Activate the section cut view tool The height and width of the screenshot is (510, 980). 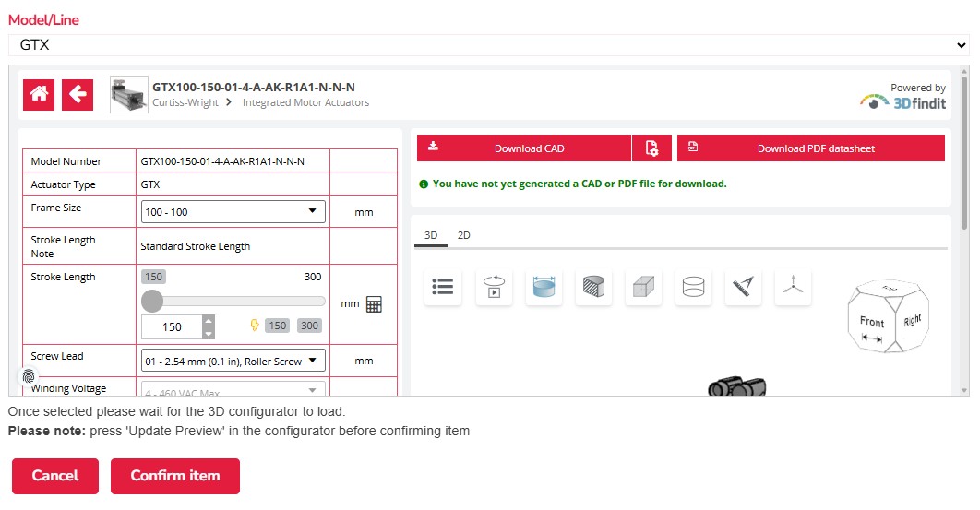[593, 287]
